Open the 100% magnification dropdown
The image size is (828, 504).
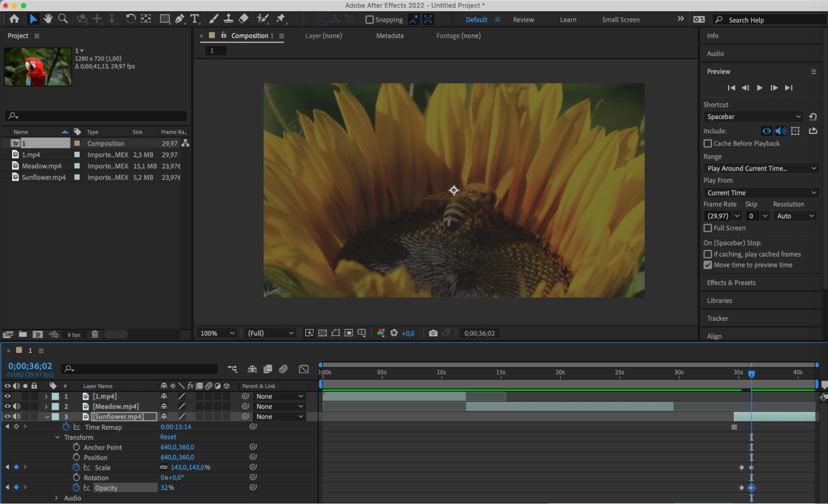(x=217, y=333)
